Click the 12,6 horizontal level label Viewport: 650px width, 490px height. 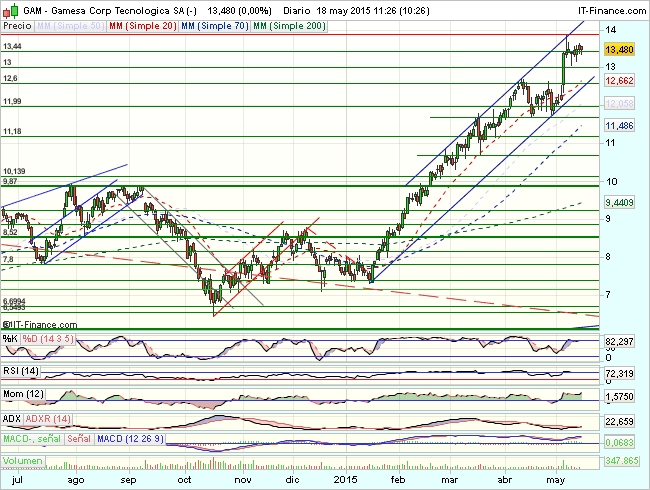coord(10,78)
